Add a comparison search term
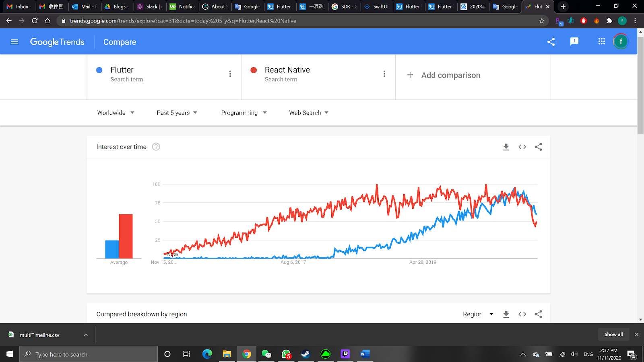The height and width of the screenshot is (362, 644). coord(444,75)
